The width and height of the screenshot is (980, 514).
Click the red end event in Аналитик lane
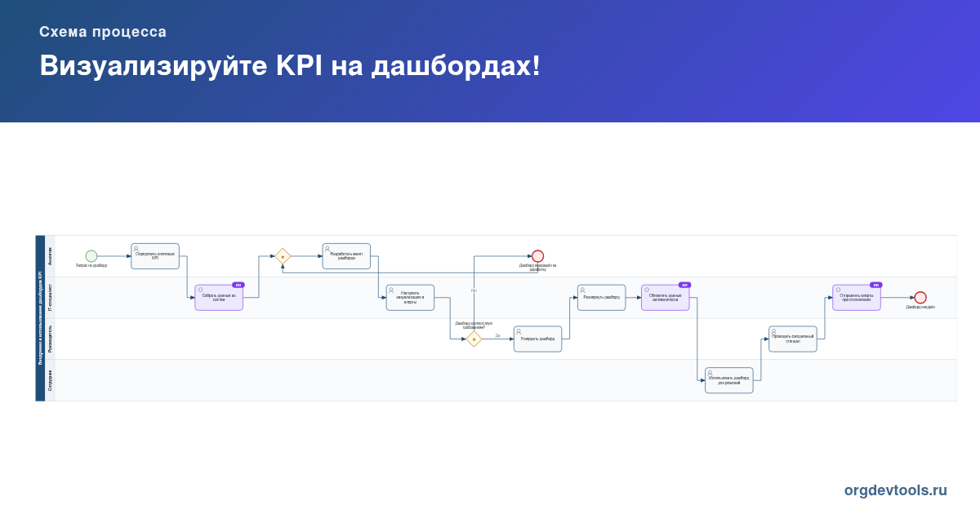tap(537, 256)
